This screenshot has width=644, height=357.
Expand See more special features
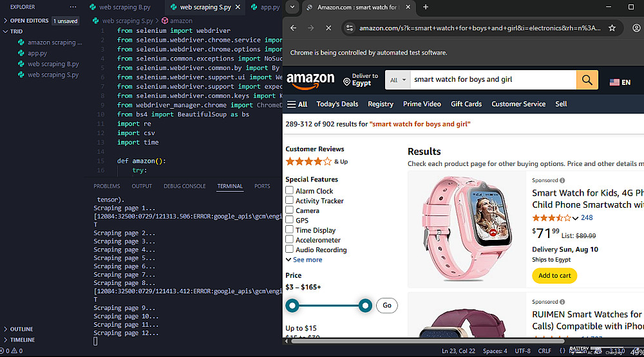coord(304,260)
